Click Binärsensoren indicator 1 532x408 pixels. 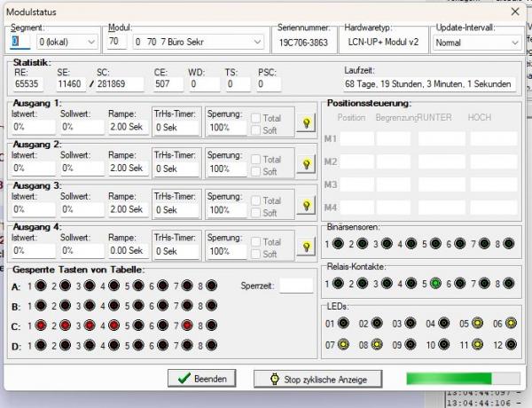(337, 244)
